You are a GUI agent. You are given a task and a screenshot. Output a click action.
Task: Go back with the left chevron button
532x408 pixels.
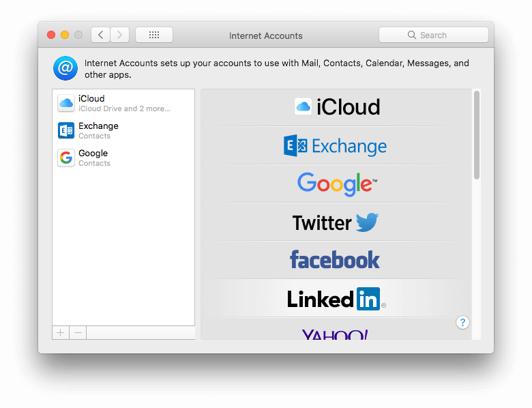[100, 35]
